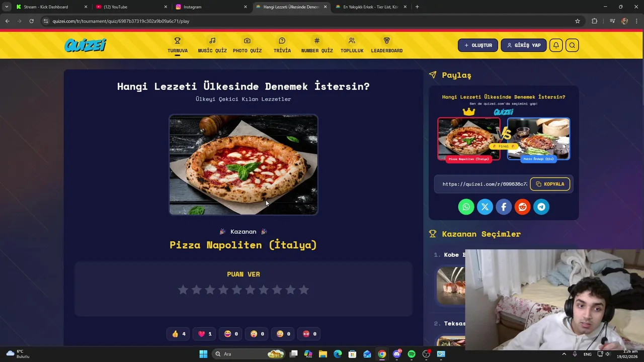The height and width of the screenshot is (362, 644).
Task: Open Chrome three-dot menu
Action: tap(636, 21)
